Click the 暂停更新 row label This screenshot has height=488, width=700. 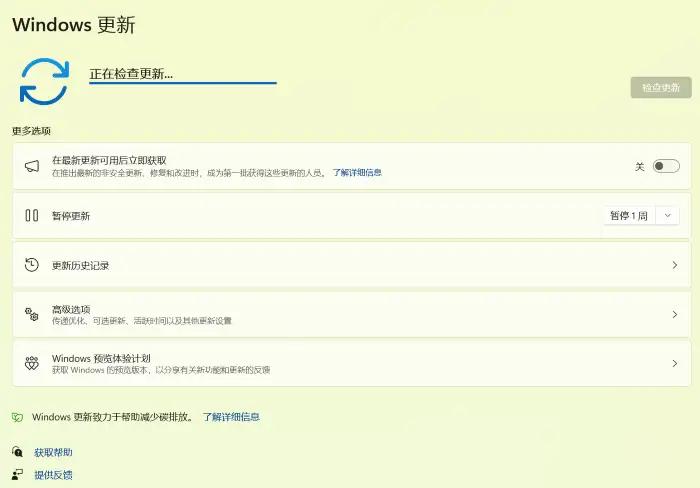pyautogui.click(x=71, y=216)
